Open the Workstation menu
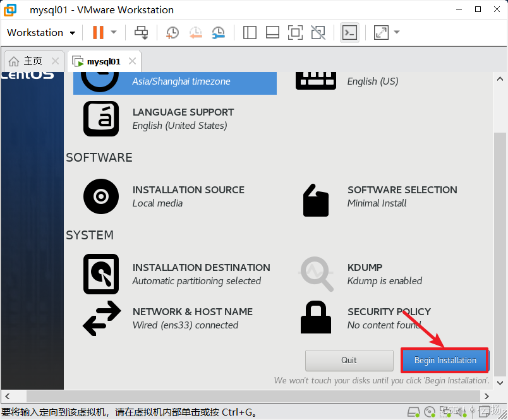This screenshot has width=508, height=420. [41, 32]
